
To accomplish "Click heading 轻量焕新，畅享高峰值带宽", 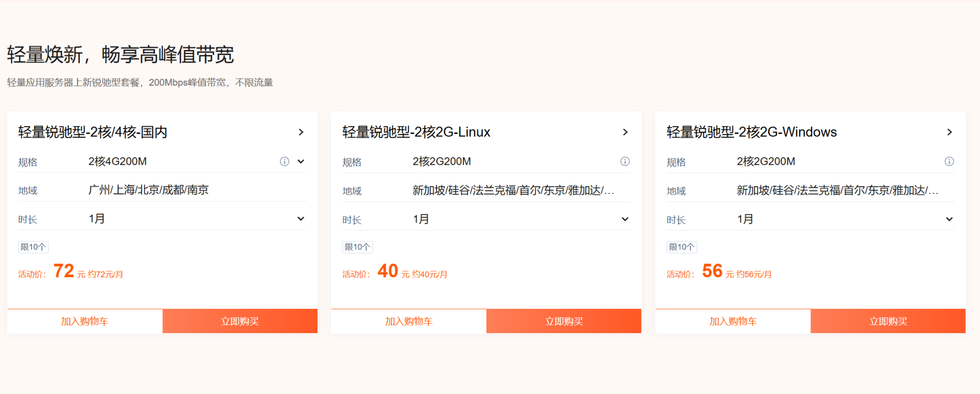I will pyautogui.click(x=120, y=55).
